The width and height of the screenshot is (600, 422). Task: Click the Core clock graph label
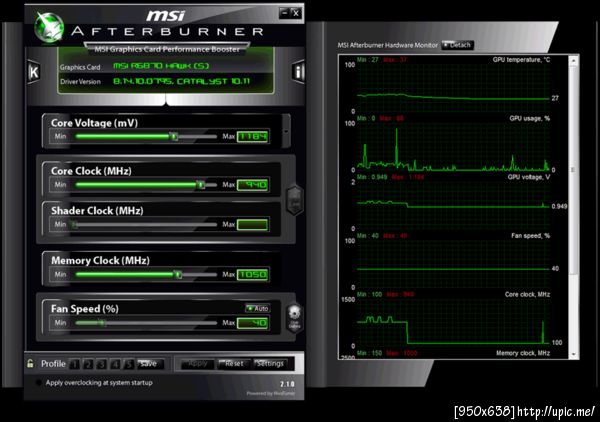(x=527, y=294)
